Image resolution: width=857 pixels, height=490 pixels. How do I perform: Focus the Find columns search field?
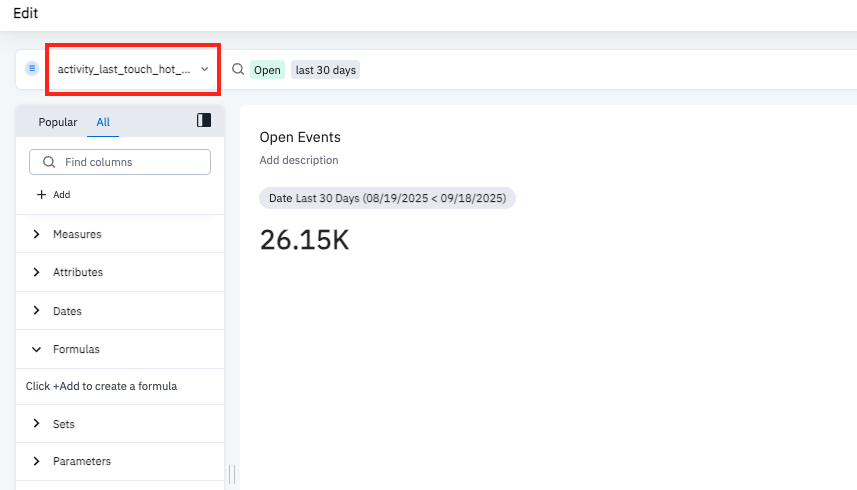tap(120, 162)
